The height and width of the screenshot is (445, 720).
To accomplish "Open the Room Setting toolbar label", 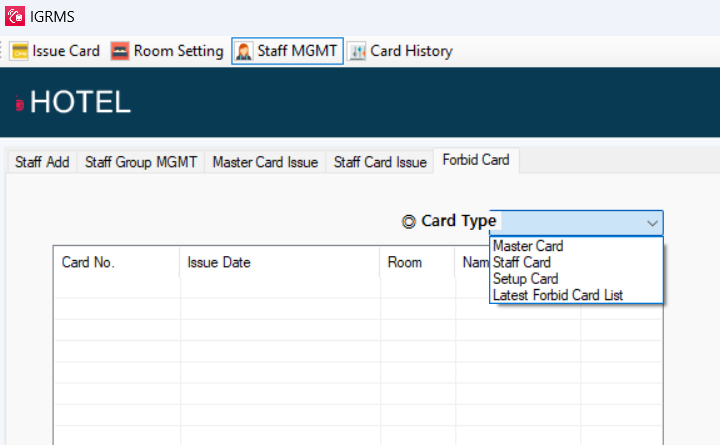I will (178, 51).
